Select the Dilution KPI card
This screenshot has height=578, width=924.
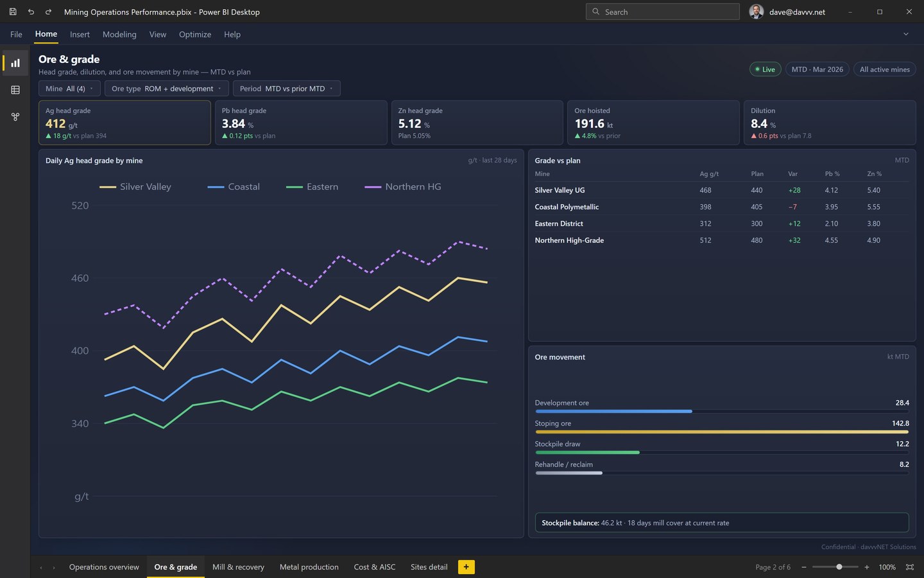(x=830, y=122)
